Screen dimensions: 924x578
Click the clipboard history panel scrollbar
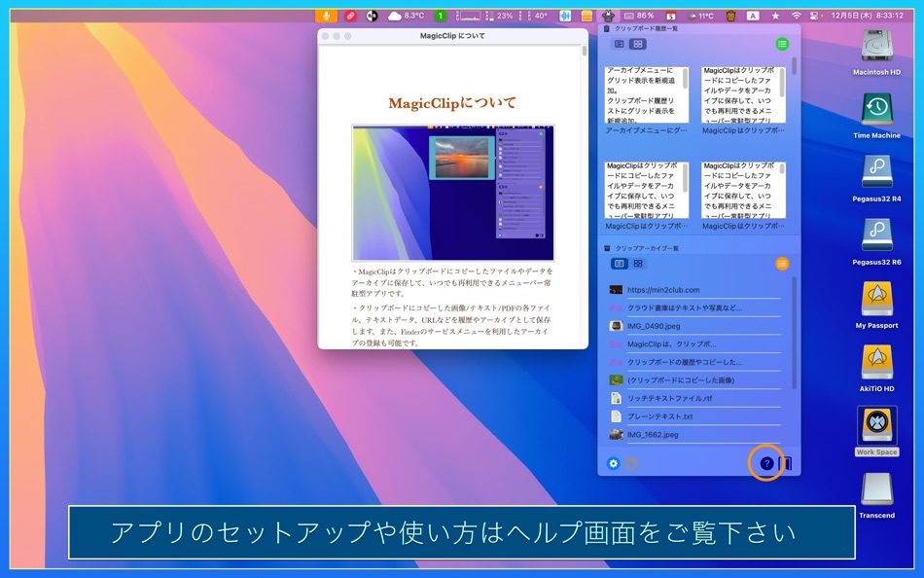[x=795, y=65]
